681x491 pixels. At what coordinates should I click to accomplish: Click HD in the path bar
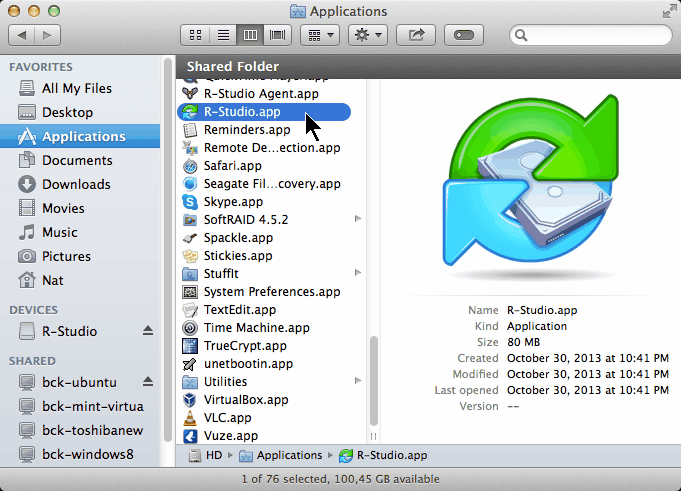pyautogui.click(x=205, y=455)
